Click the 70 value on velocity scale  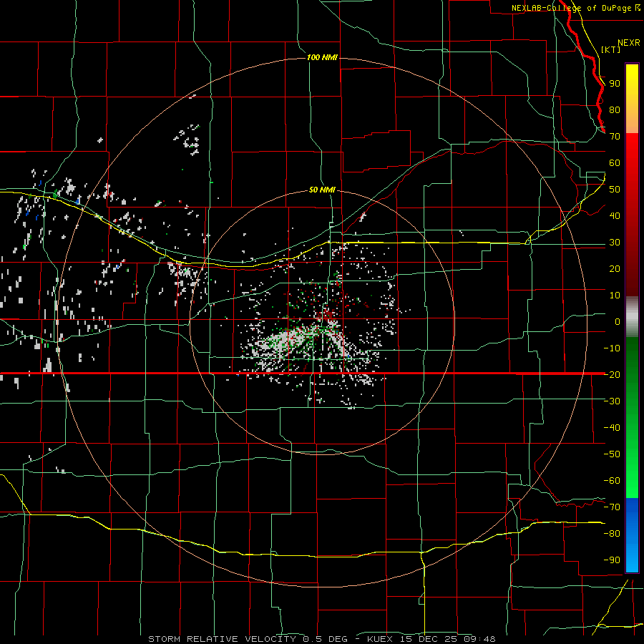pos(615,137)
